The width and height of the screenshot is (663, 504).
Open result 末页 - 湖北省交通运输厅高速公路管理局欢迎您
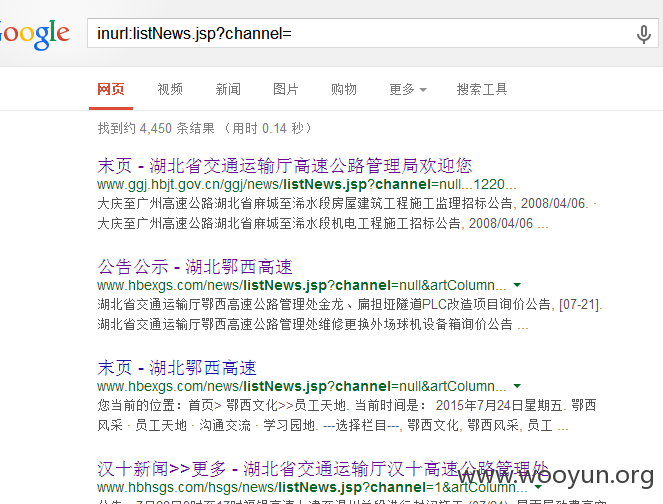click(x=285, y=165)
